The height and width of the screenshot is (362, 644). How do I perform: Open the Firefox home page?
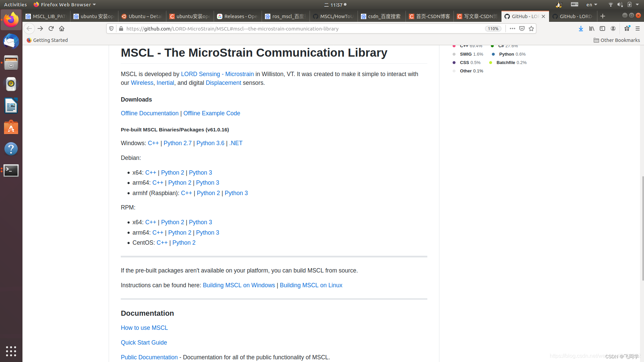pos(62,28)
